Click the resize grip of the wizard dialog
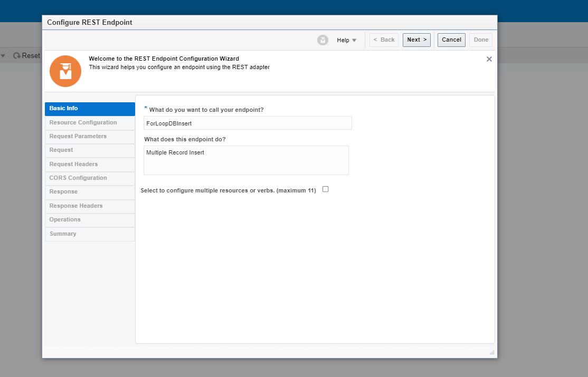Screen dimensions: 588x377 tap(491, 352)
